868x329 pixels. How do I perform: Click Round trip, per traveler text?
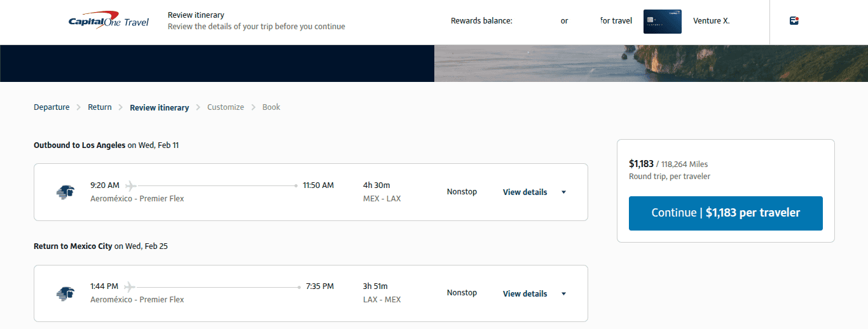click(670, 177)
